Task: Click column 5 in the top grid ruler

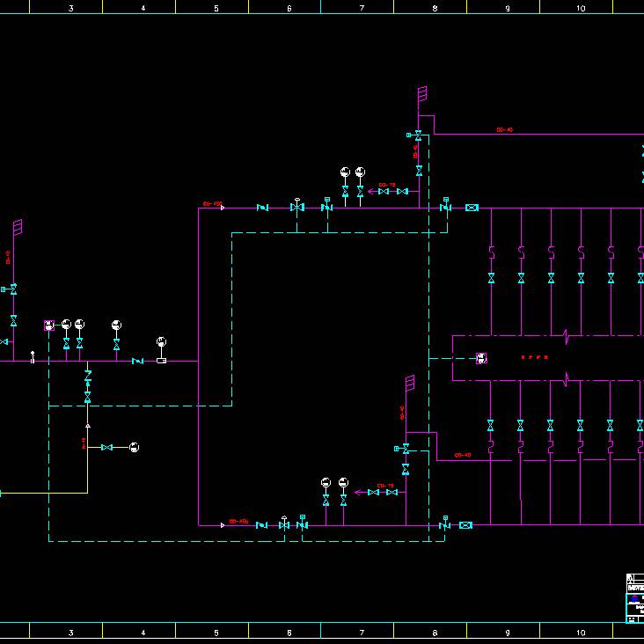Action: [216, 7]
